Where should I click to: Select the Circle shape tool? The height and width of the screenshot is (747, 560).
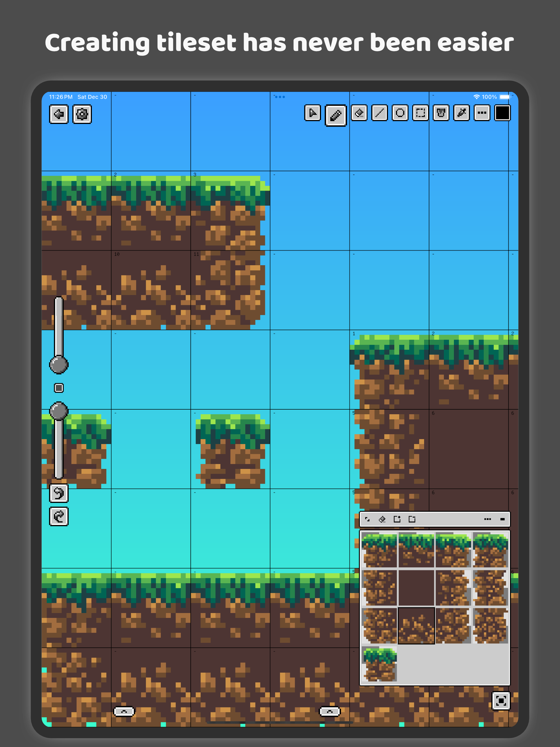click(x=400, y=113)
